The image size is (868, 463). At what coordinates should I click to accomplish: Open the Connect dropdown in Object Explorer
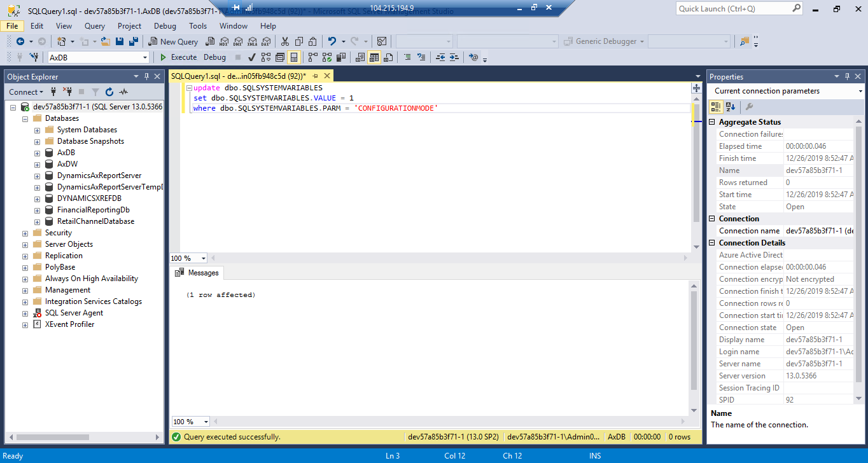pyautogui.click(x=26, y=92)
